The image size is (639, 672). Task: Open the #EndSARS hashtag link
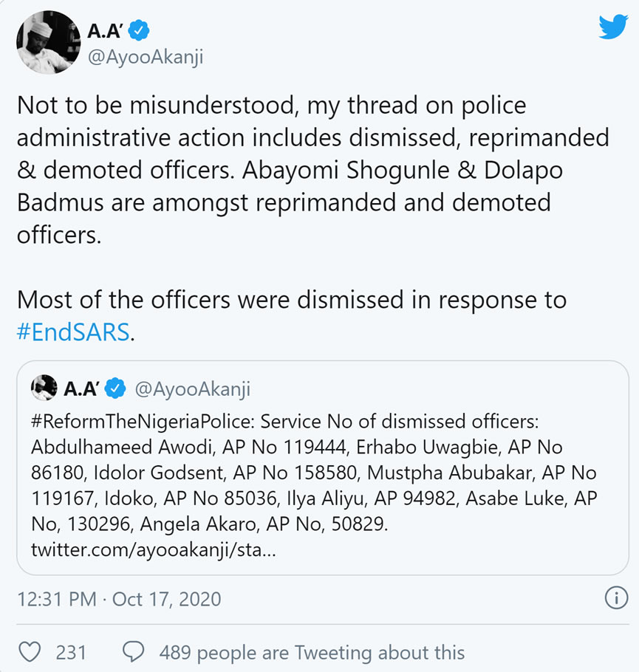point(74,332)
